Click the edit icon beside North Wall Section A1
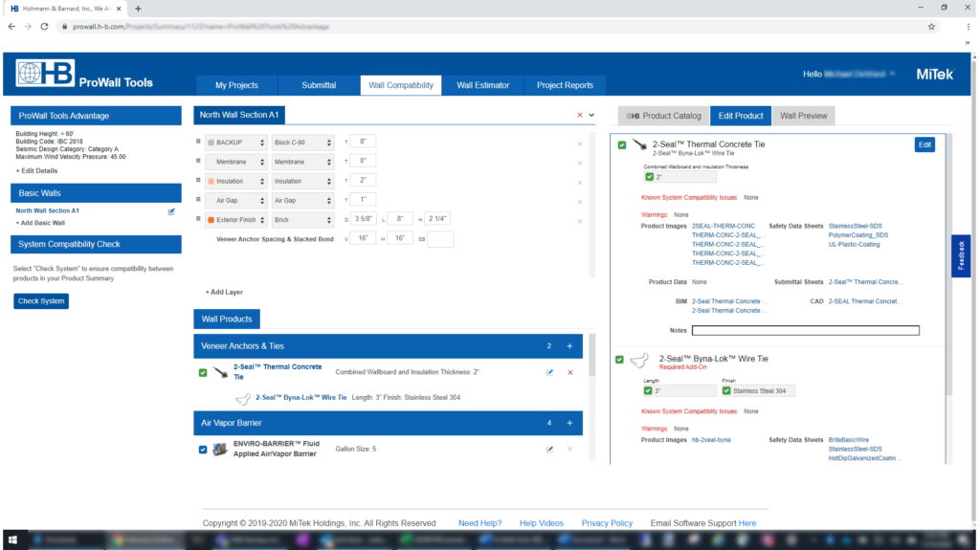Screen dimensions: 980x550 coord(171,211)
